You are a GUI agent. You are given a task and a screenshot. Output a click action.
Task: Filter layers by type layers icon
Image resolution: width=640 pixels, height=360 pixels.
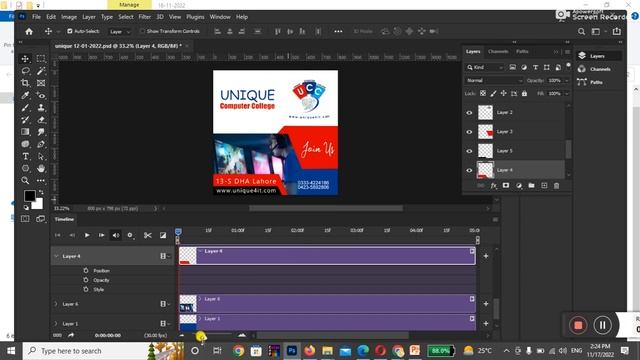pyautogui.click(x=535, y=67)
